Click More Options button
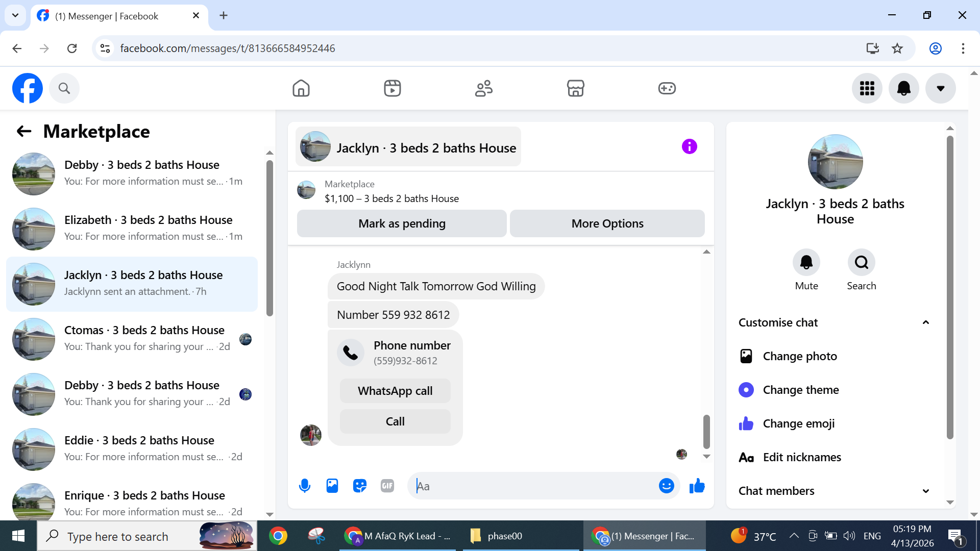980x551 pixels. pyautogui.click(x=607, y=223)
